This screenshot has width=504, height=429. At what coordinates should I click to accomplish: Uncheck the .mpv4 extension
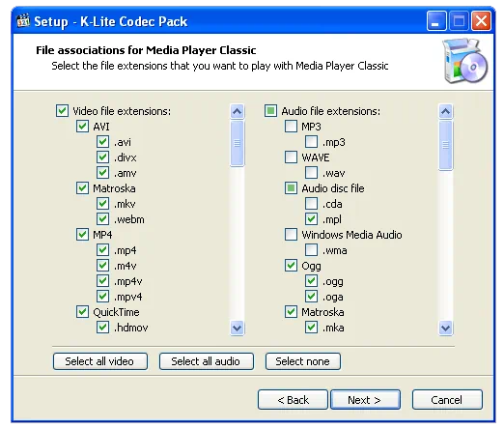point(102,297)
